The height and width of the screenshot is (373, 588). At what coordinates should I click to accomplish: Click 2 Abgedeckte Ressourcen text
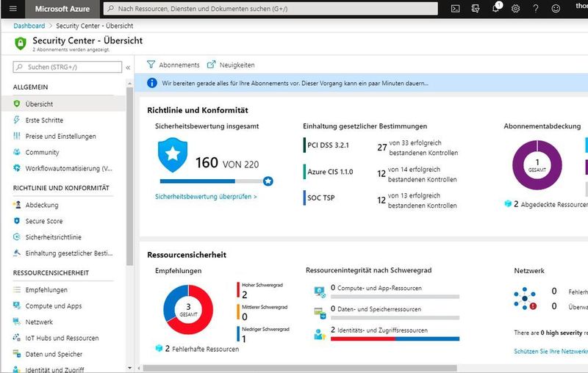click(x=551, y=204)
